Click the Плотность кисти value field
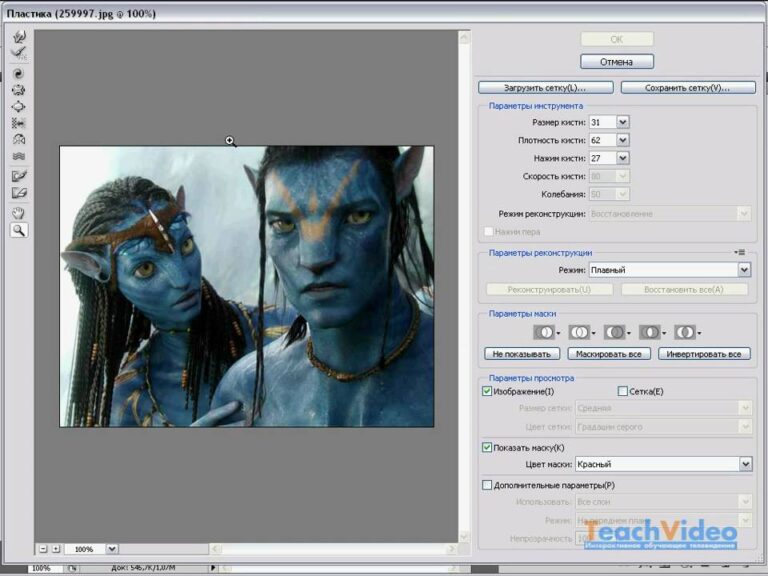This screenshot has width=768, height=576. [x=602, y=140]
